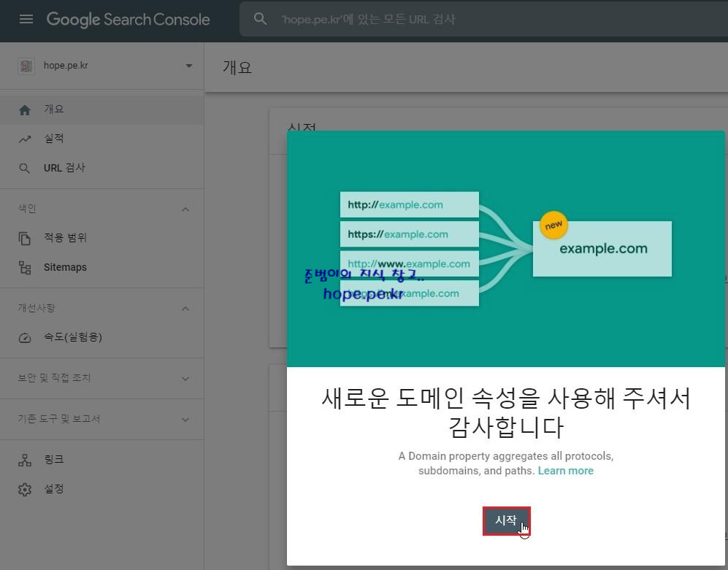Click the gear icon beside 설정

point(25,489)
